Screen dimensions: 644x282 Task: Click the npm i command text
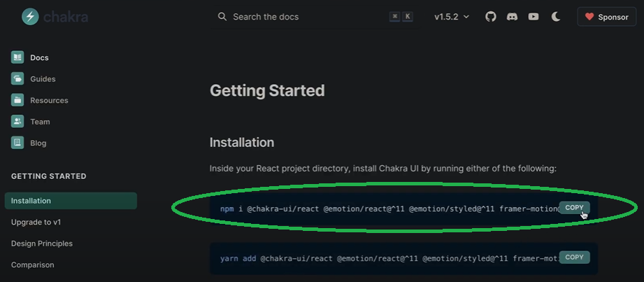(389, 209)
